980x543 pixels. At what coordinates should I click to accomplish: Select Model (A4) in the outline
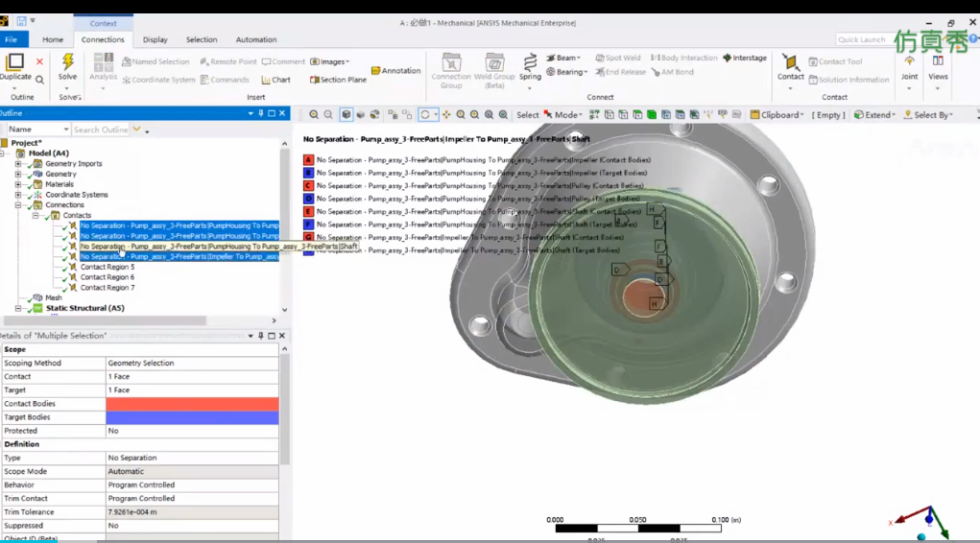coord(48,153)
